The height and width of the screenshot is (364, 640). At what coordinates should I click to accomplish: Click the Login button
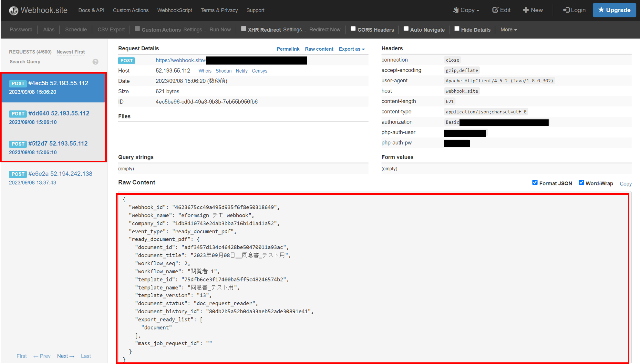tap(574, 10)
